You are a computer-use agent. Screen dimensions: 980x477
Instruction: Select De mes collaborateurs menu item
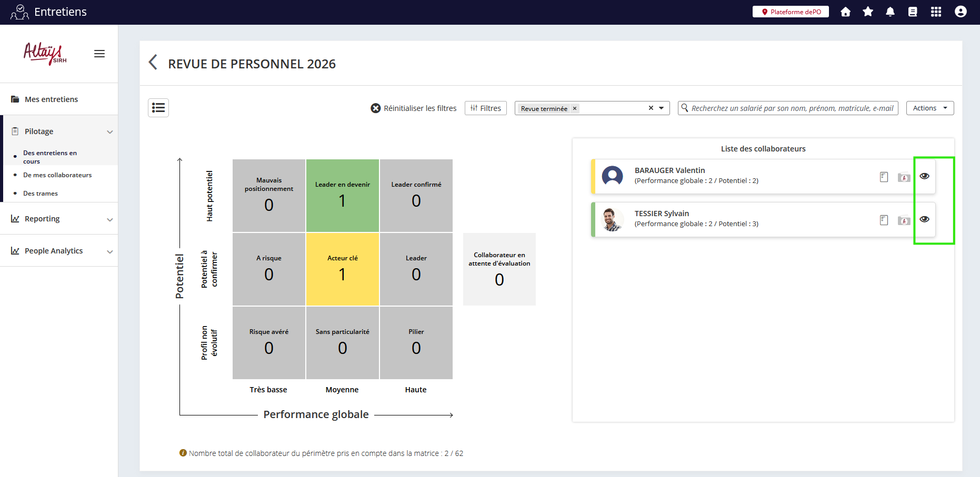pos(57,175)
